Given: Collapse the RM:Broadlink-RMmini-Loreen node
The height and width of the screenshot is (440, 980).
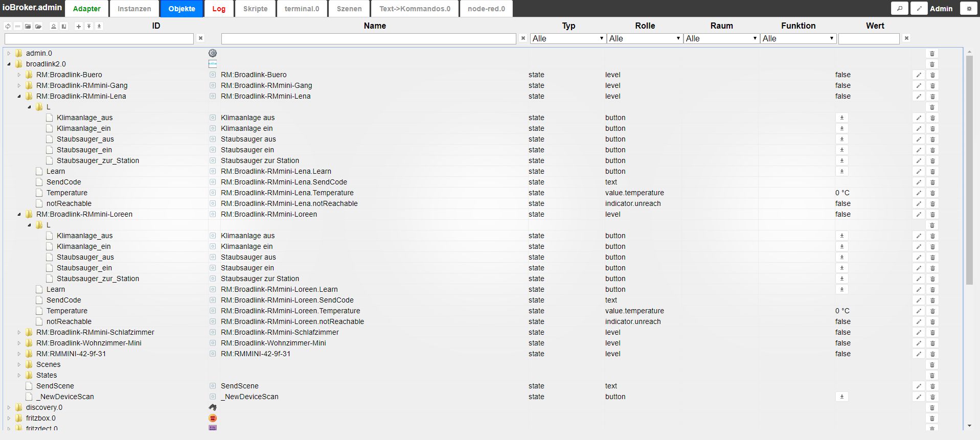Looking at the screenshot, I should coord(19,214).
